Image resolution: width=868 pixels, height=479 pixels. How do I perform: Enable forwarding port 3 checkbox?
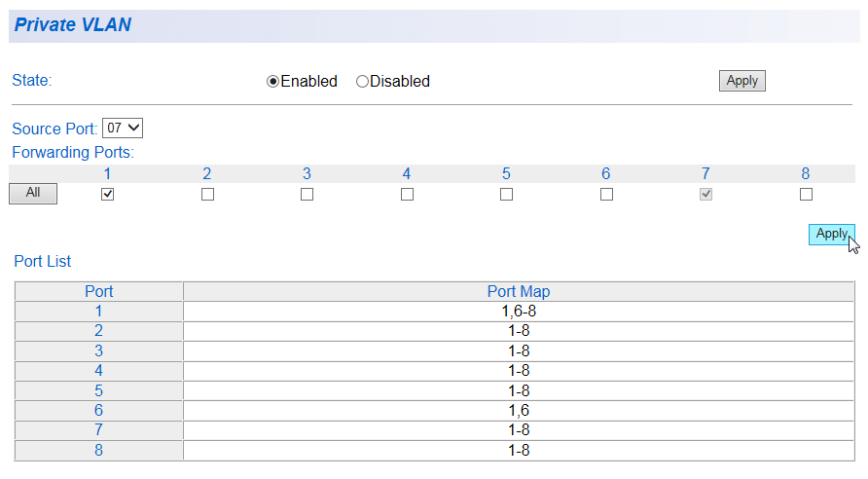click(x=307, y=194)
